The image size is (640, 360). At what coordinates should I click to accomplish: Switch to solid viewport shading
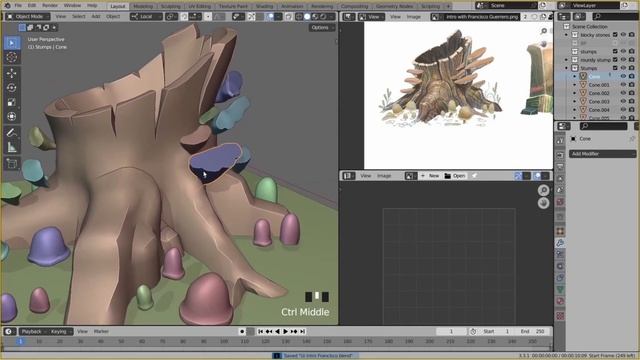(307, 17)
